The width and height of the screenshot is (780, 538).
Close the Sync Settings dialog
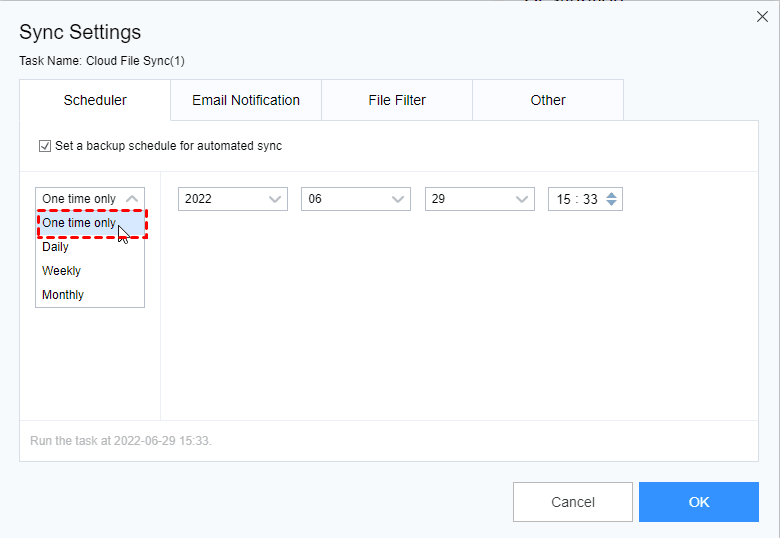[x=762, y=17]
